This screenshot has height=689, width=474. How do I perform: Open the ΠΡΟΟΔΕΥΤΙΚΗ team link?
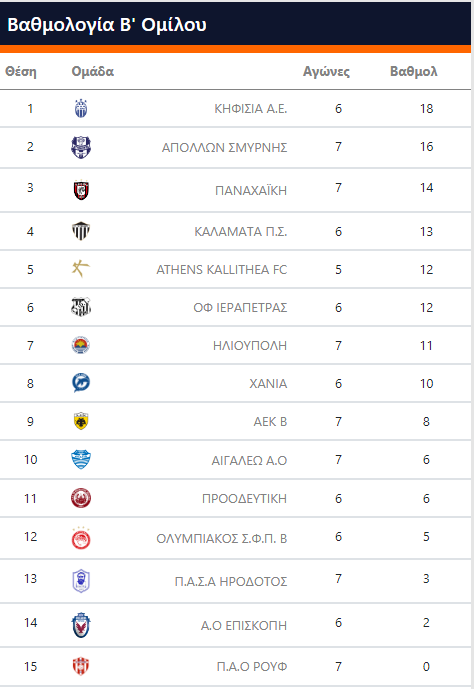244,499
